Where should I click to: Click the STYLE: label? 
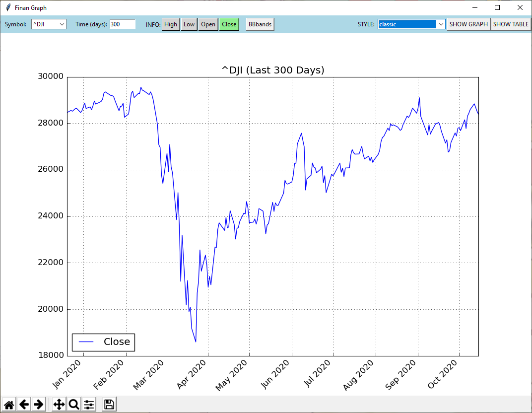click(366, 24)
